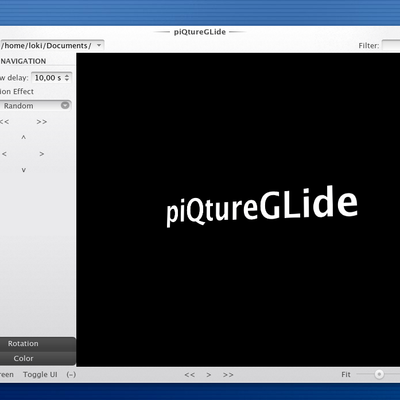
Task: Jump forward with the sidebar >> button
Action: pyautogui.click(x=42, y=122)
